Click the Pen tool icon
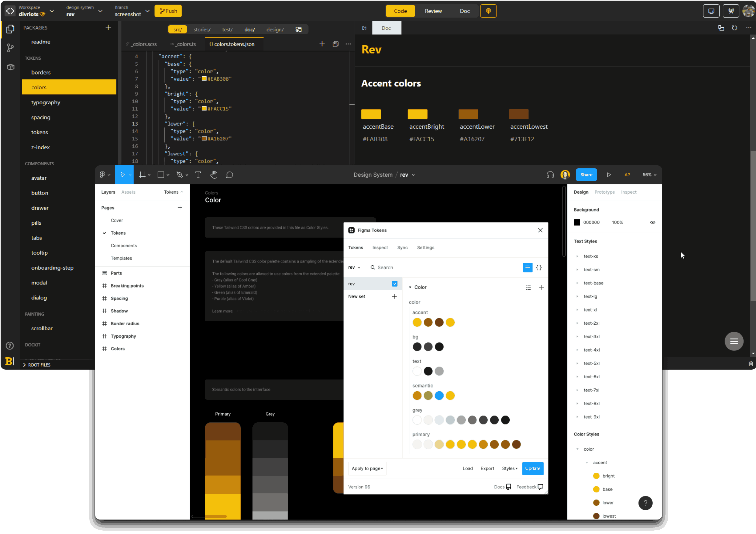This screenshot has width=756, height=534. 181,175
